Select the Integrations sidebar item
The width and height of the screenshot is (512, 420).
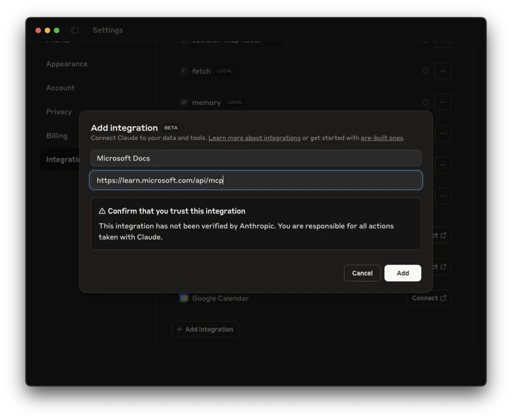[60, 159]
